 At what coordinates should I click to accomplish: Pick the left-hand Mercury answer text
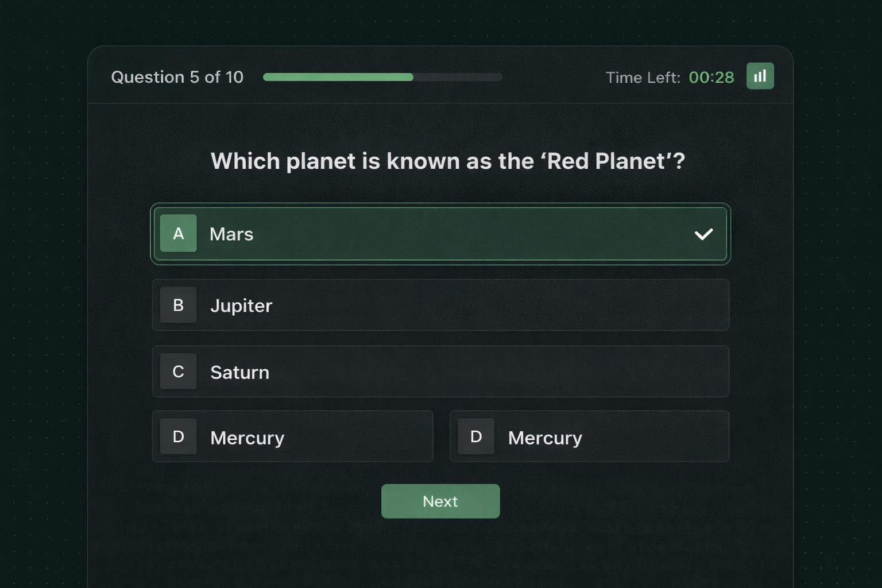[x=247, y=438]
